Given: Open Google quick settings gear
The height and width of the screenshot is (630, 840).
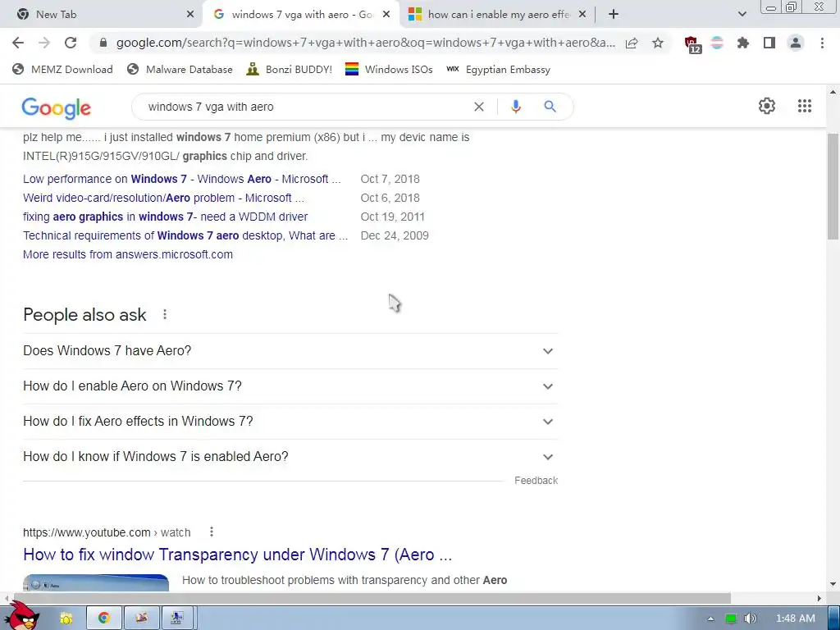Looking at the screenshot, I should [767, 106].
